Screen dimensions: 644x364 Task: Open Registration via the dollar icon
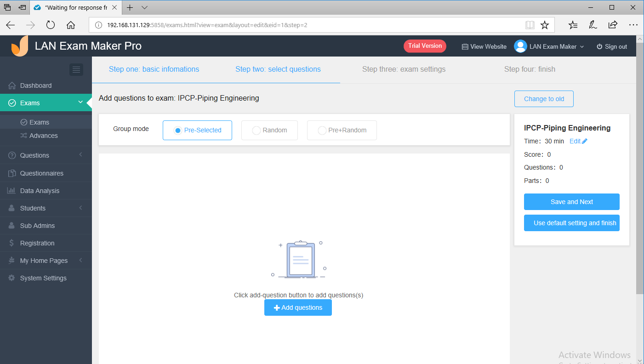(x=12, y=243)
